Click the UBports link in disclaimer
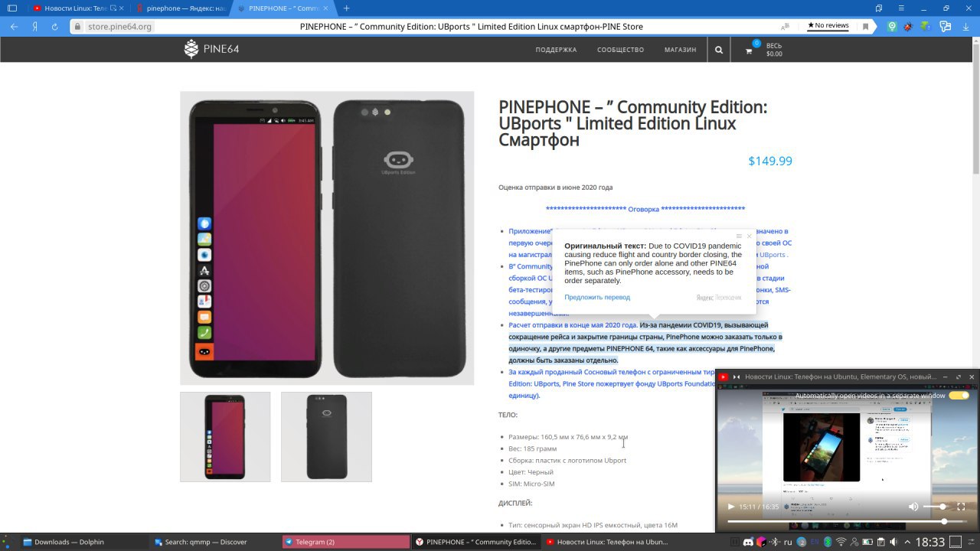 click(x=773, y=255)
